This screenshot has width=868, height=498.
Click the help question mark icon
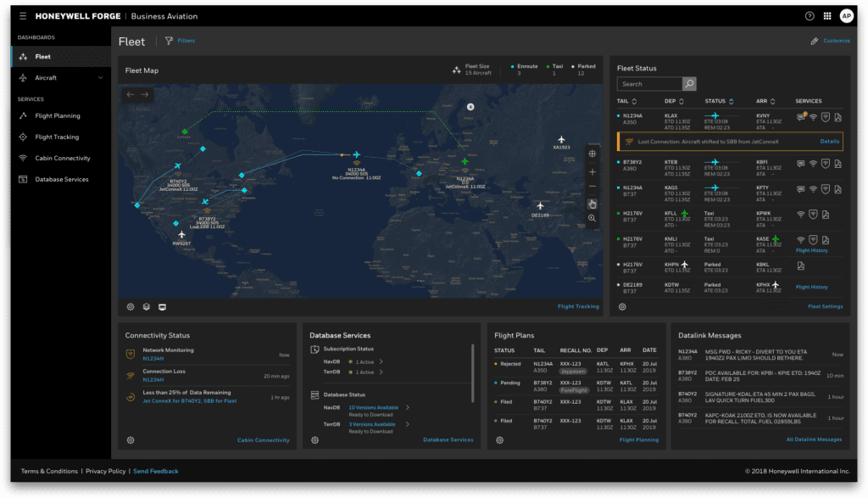tap(808, 15)
